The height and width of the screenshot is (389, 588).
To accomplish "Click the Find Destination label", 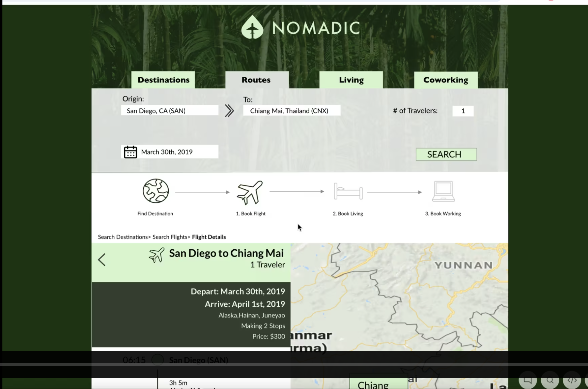I will [x=155, y=214].
